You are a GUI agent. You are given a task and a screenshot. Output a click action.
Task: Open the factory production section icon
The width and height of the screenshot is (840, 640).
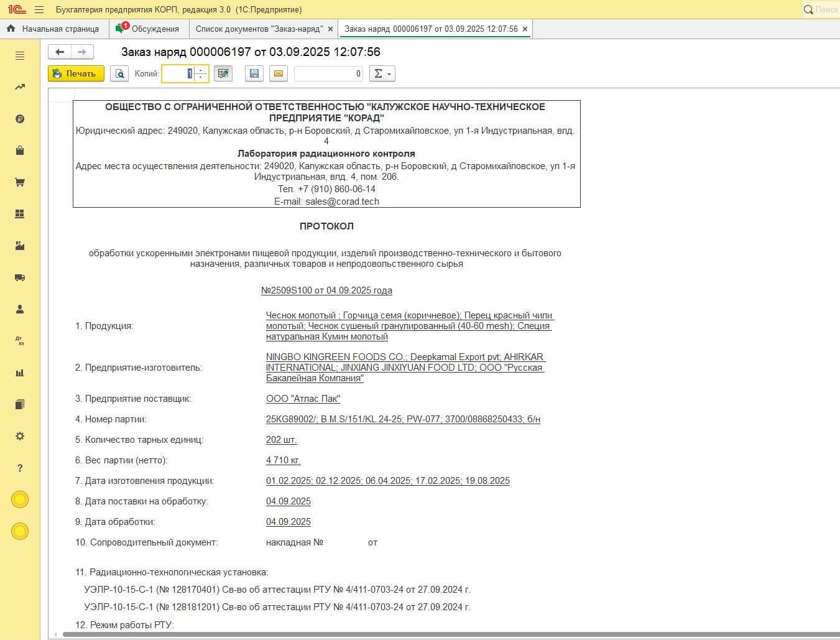(x=20, y=246)
